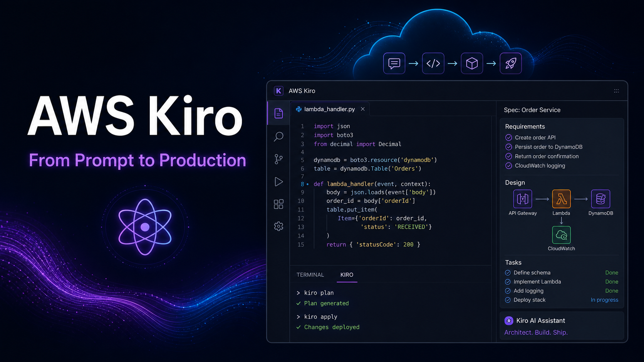This screenshot has height=362, width=644.
Task: Click the dots grip icon in title bar
Action: pos(616,91)
